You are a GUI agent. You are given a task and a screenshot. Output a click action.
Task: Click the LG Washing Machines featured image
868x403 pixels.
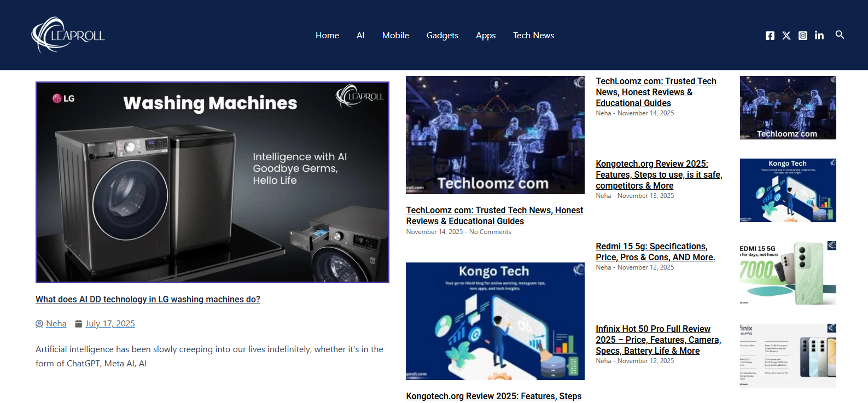212,182
